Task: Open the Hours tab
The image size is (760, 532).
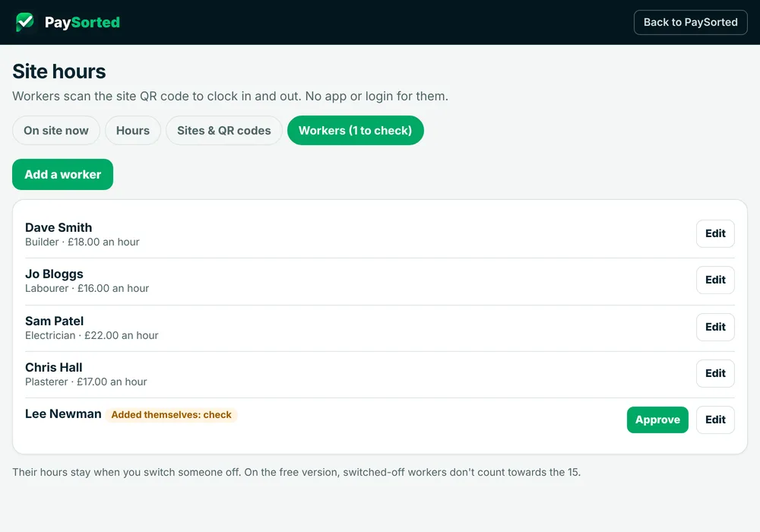Action: pos(133,130)
